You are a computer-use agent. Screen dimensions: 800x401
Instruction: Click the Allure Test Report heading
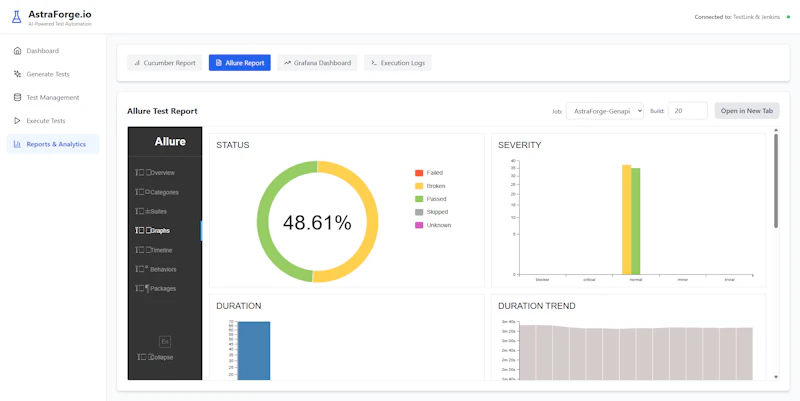pos(162,111)
